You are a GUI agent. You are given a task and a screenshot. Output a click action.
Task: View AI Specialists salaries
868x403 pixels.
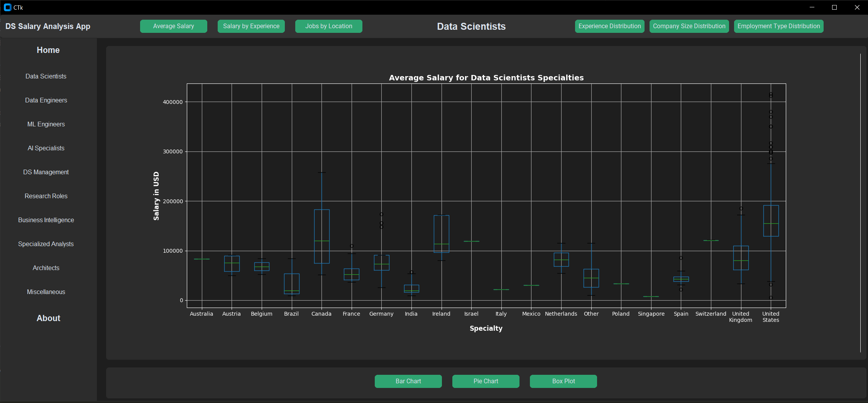pos(46,148)
